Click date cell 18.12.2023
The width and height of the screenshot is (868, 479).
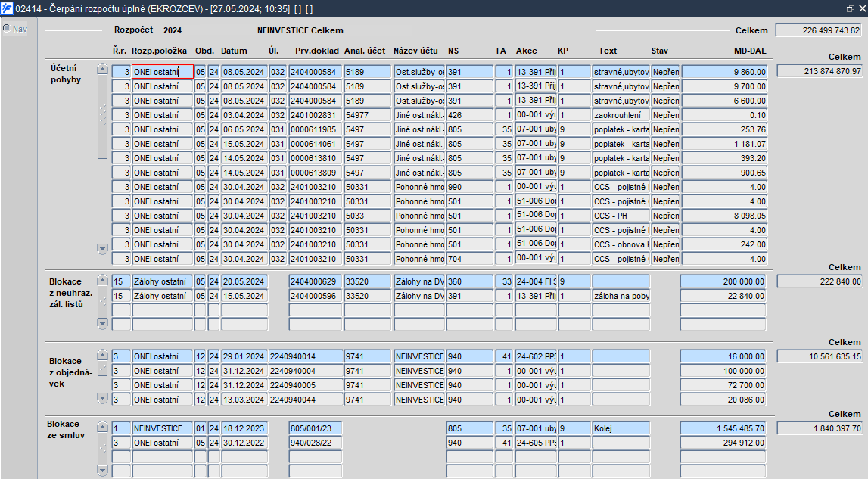tap(244, 428)
